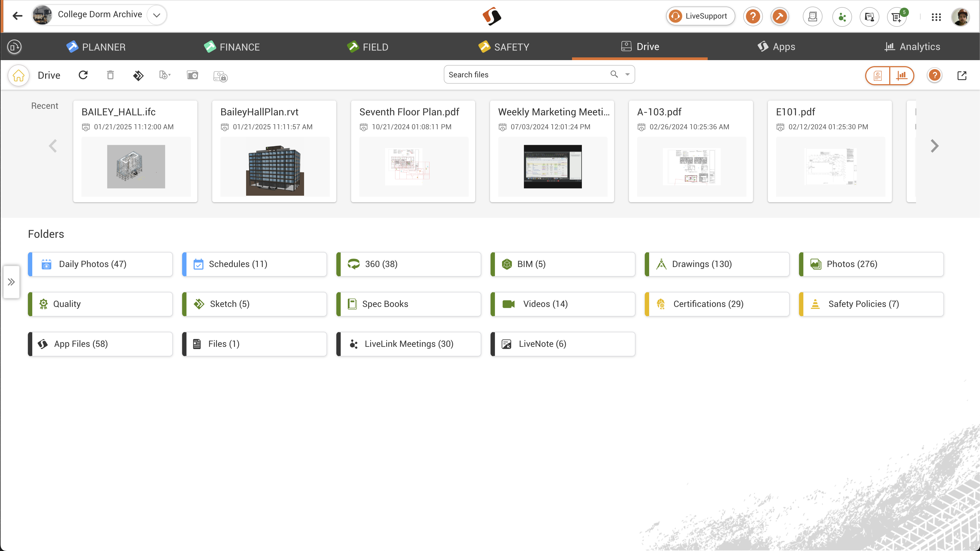The width and height of the screenshot is (980, 551).
Task: Open the cart icon with badge 5
Action: 897,17
